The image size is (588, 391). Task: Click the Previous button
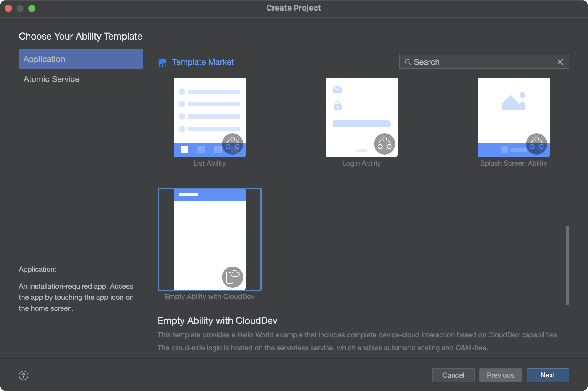click(x=500, y=374)
